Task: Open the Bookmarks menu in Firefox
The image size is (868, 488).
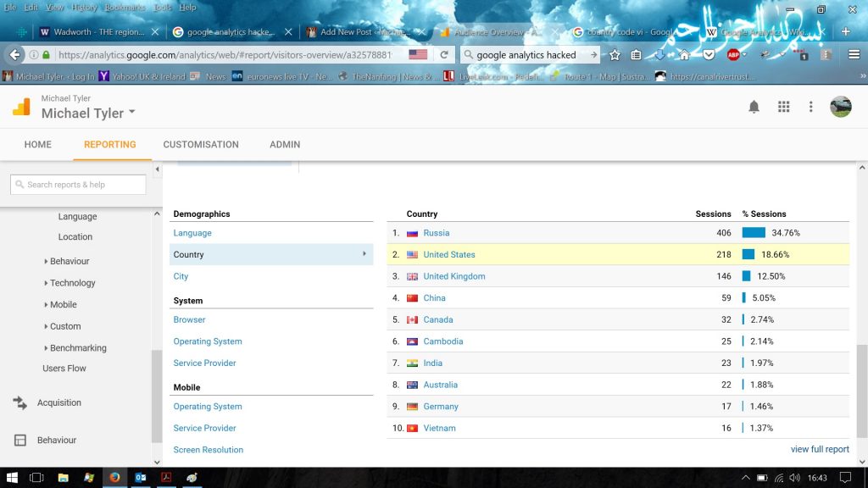Action: pyautogui.click(x=125, y=7)
